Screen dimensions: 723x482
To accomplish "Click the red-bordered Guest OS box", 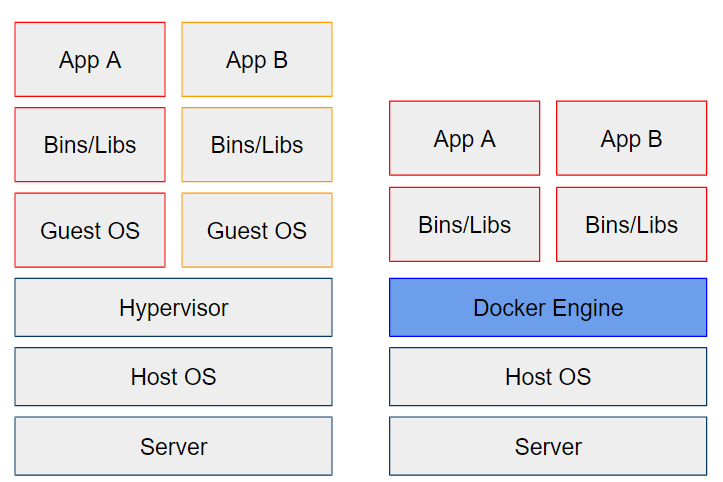I will [90, 230].
